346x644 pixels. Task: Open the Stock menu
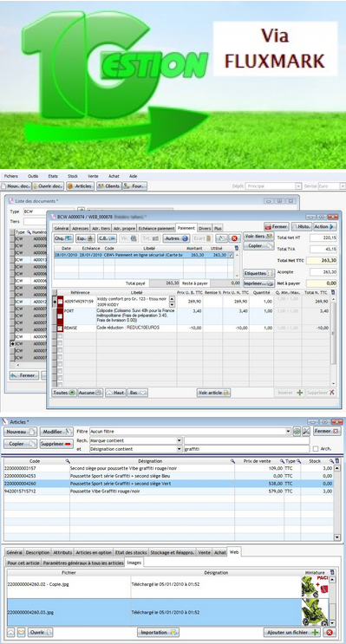tap(72, 176)
